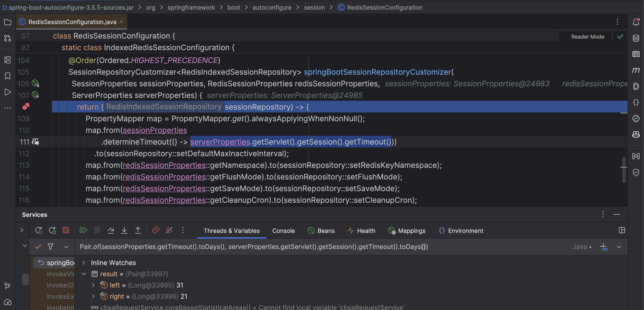The height and width of the screenshot is (310, 644).
Task: Step into the method call
Action: (x=124, y=230)
